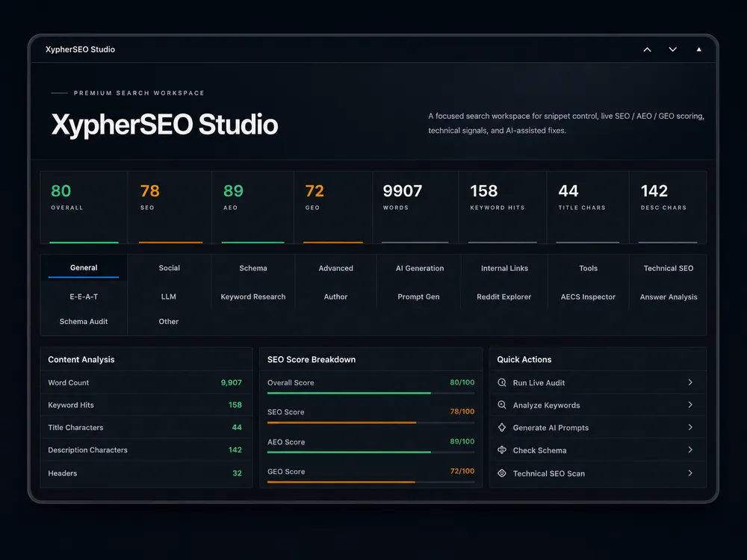Open the Analyze Keywords chevron arrow
The image size is (747, 560).
click(690, 405)
